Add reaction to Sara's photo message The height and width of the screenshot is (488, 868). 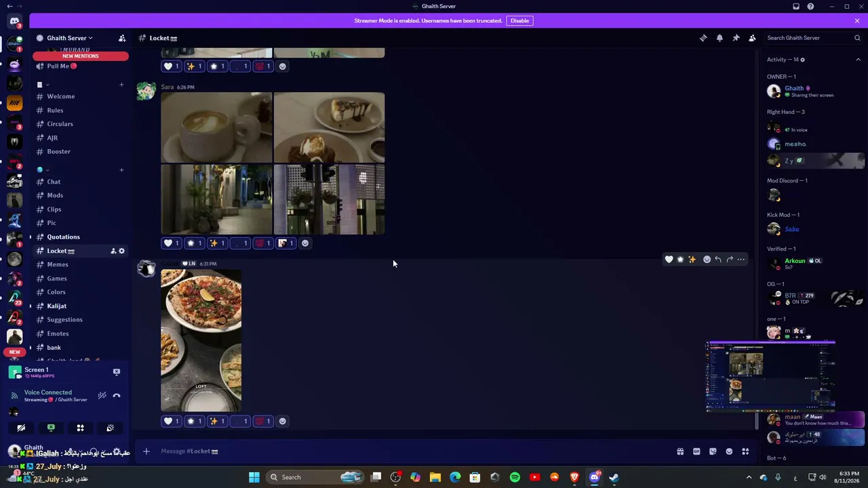pos(305,243)
